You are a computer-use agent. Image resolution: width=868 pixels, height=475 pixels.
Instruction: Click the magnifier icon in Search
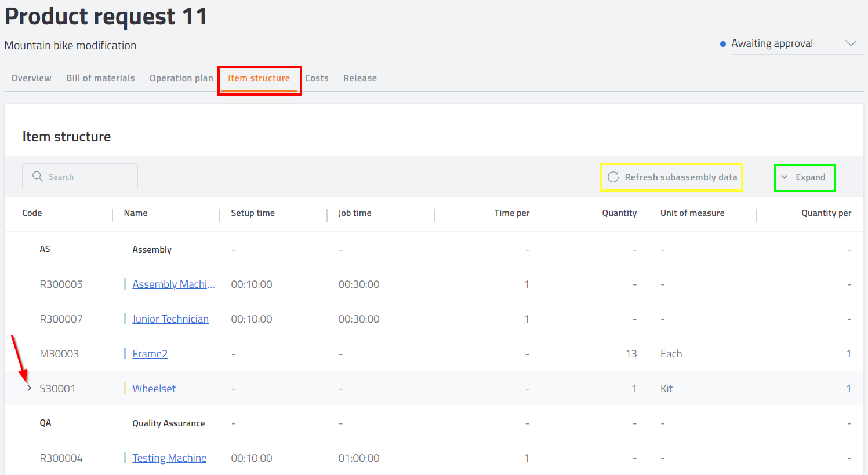pyautogui.click(x=38, y=177)
